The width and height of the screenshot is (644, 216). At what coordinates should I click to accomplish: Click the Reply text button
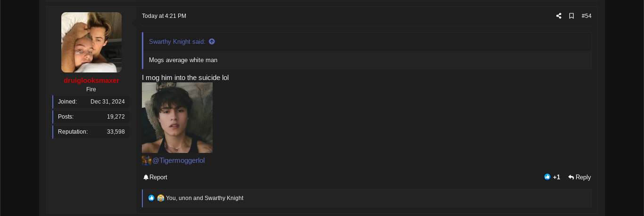coord(583,177)
